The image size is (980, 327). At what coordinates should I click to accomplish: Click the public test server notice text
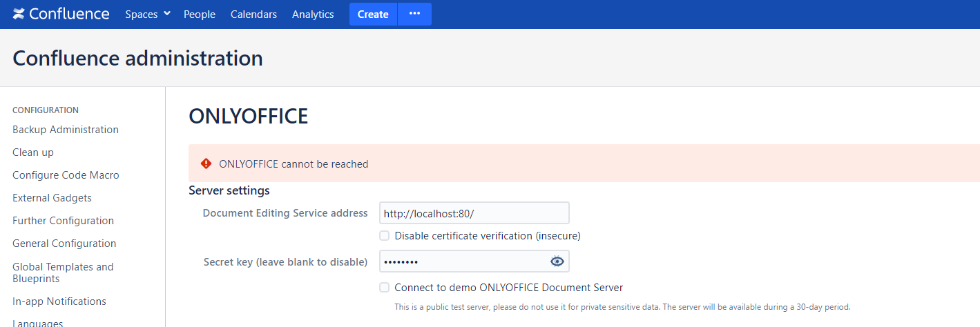click(x=622, y=307)
